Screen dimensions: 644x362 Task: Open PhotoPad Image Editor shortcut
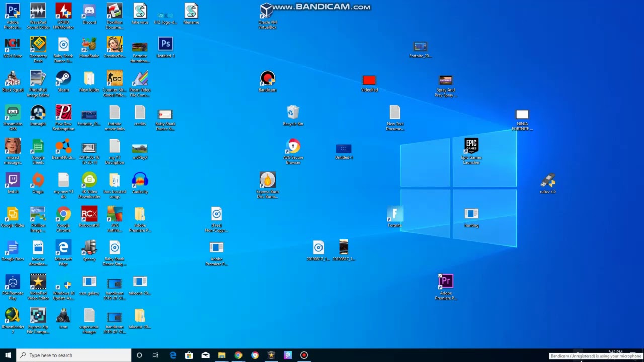click(38, 83)
